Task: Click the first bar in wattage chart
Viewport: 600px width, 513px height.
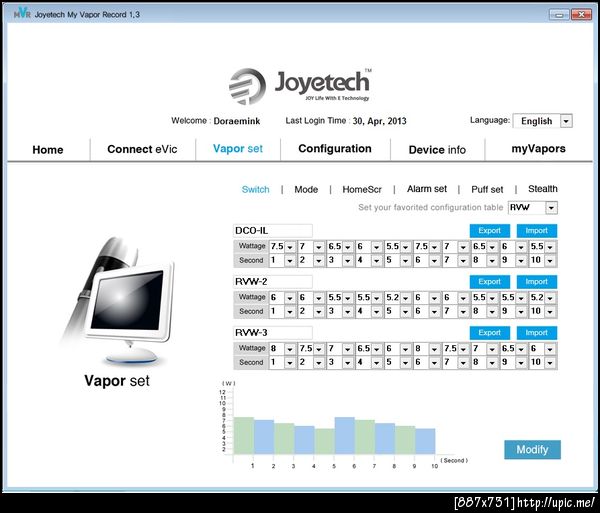Action: coord(243,435)
